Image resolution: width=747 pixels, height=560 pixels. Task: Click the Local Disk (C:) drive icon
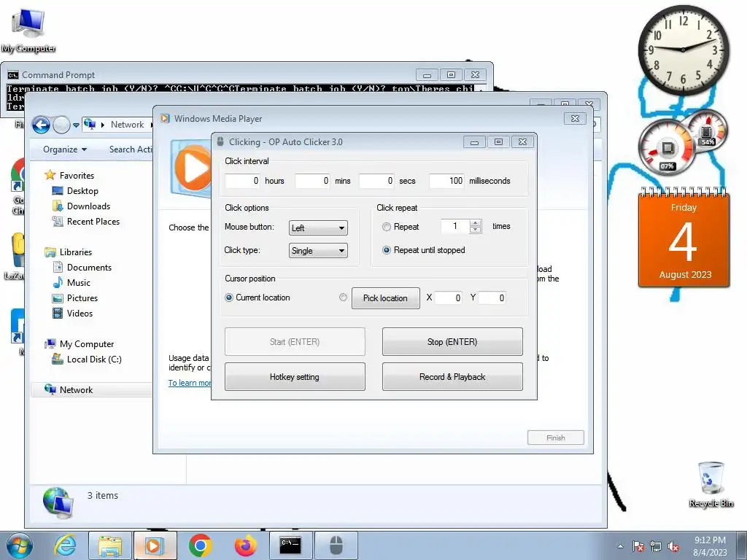click(x=57, y=359)
